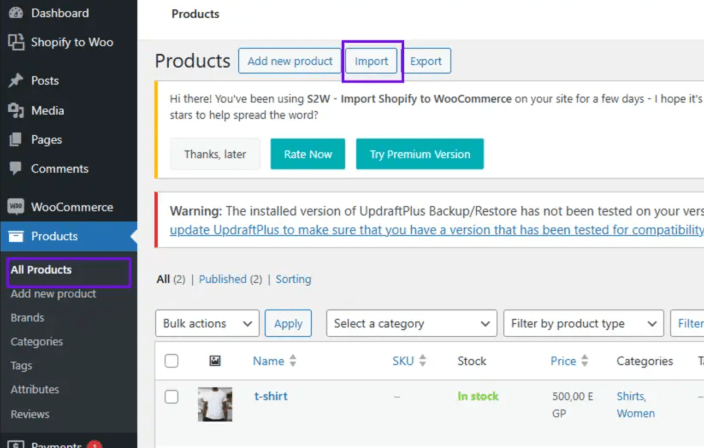Click the Posts pushpin icon
704x448 pixels.
pos(16,80)
